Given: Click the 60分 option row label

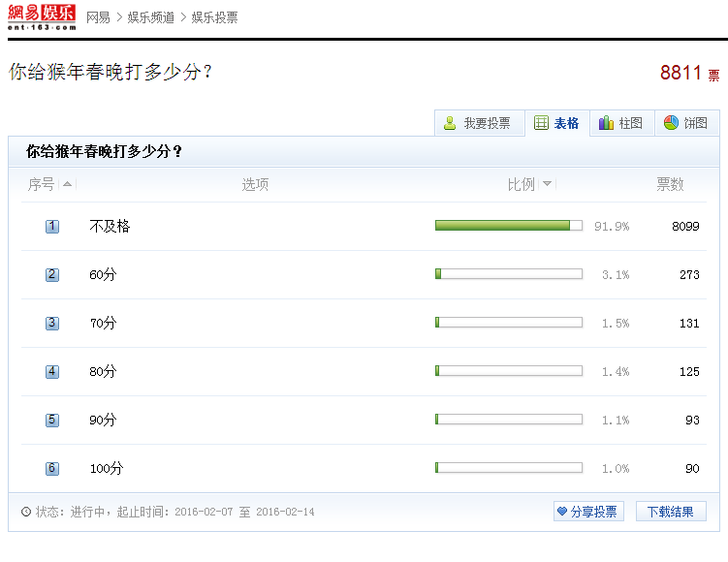Looking at the screenshot, I should (x=102, y=274).
